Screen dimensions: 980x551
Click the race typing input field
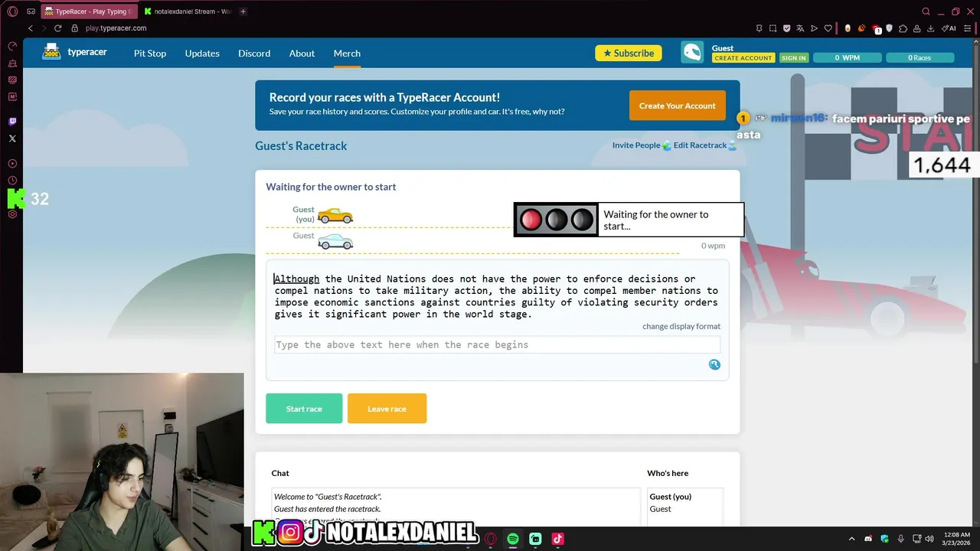coord(497,345)
